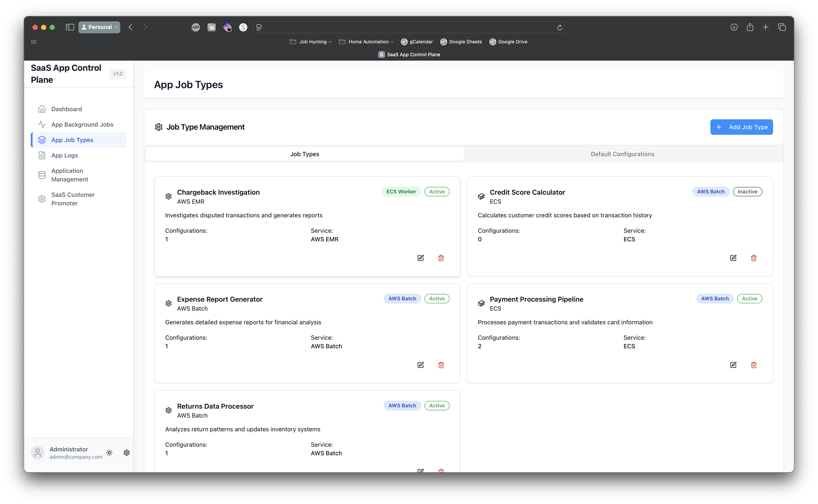
Task: Click the Job Type Management gear icon
Action: [159, 127]
